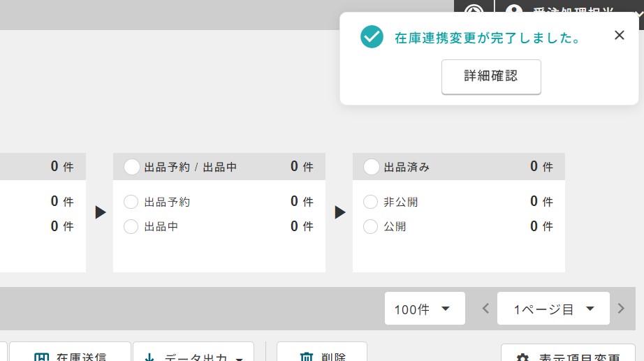Dismiss the 在庫連携変更 notification with the X
This screenshot has width=644, height=361.
tap(620, 36)
